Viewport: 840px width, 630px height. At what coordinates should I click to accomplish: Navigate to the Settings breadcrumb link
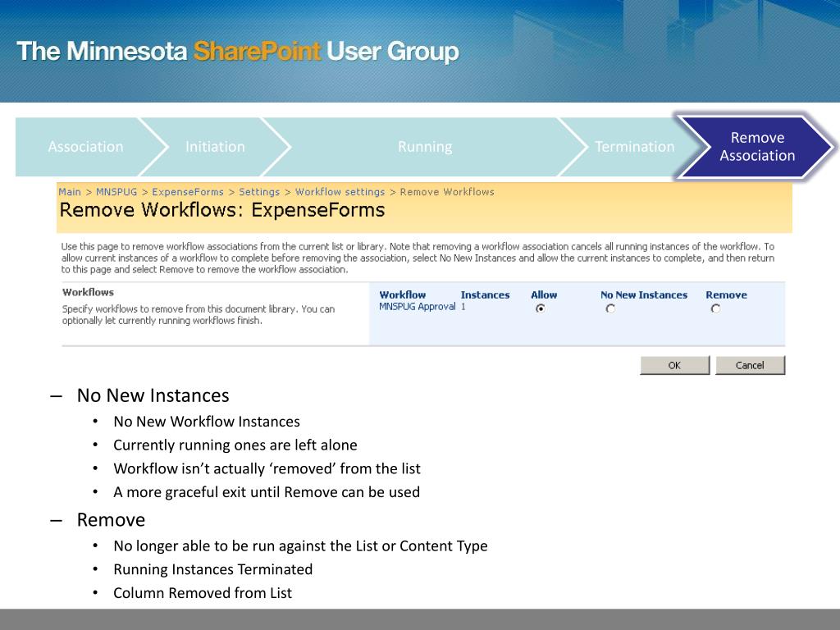click(259, 192)
